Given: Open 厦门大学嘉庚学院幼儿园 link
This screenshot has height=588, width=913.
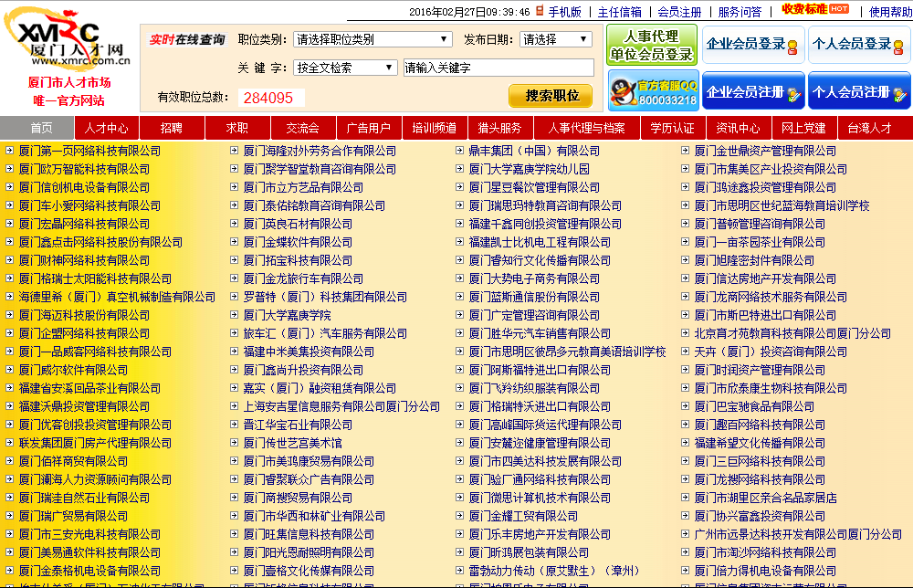Looking at the screenshot, I should tap(529, 169).
